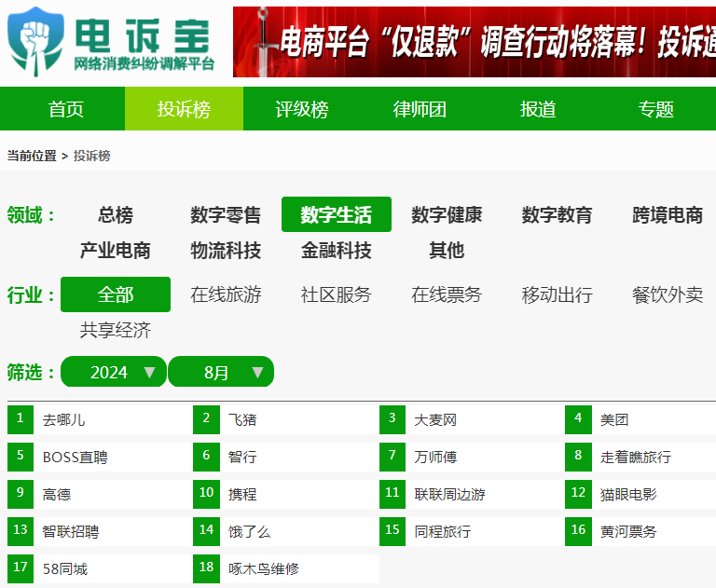Filter by 社区服务 industry
Image resolution: width=716 pixels, height=588 pixels.
click(337, 294)
